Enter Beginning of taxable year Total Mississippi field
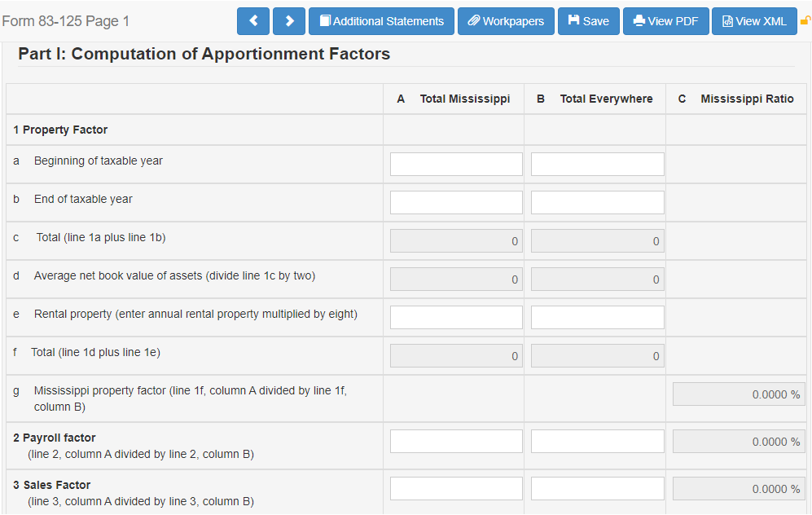Image resolution: width=812 pixels, height=515 pixels. [456, 164]
